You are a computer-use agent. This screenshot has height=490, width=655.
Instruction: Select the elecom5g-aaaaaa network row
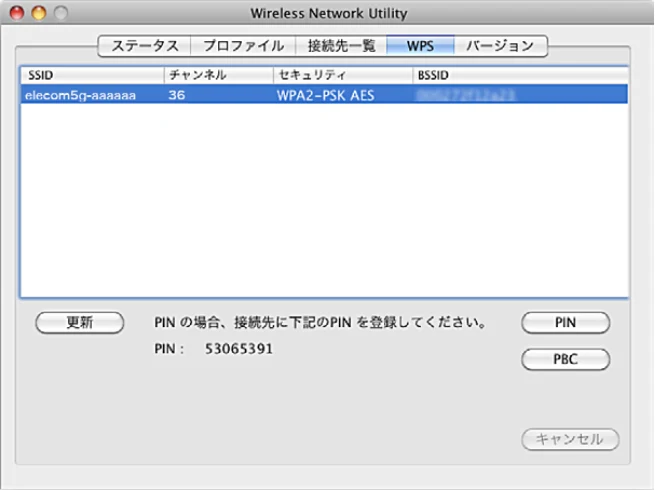click(x=324, y=95)
